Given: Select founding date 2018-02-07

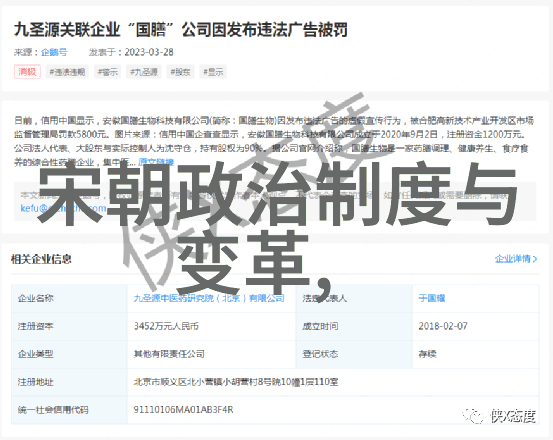Looking at the screenshot, I should tap(443, 326).
